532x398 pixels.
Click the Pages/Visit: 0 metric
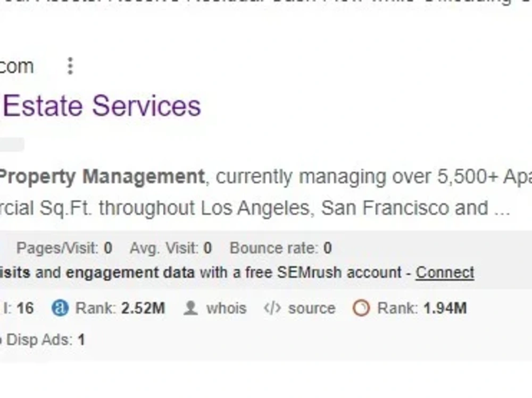(64, 248)
